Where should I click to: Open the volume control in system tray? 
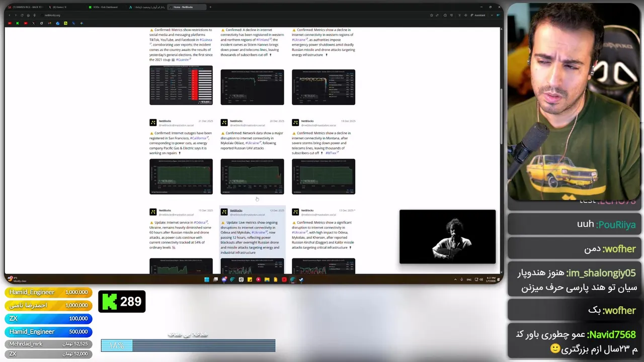481,280
